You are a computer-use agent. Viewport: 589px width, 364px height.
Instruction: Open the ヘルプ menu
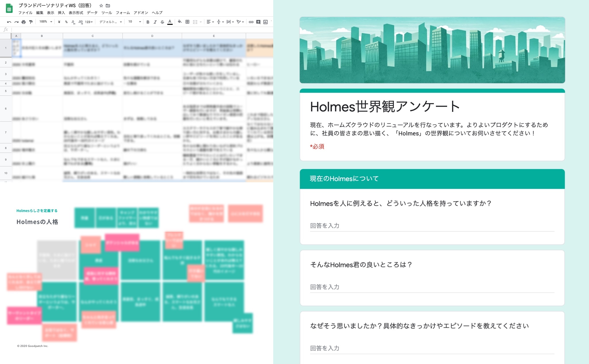coord(157,13)
